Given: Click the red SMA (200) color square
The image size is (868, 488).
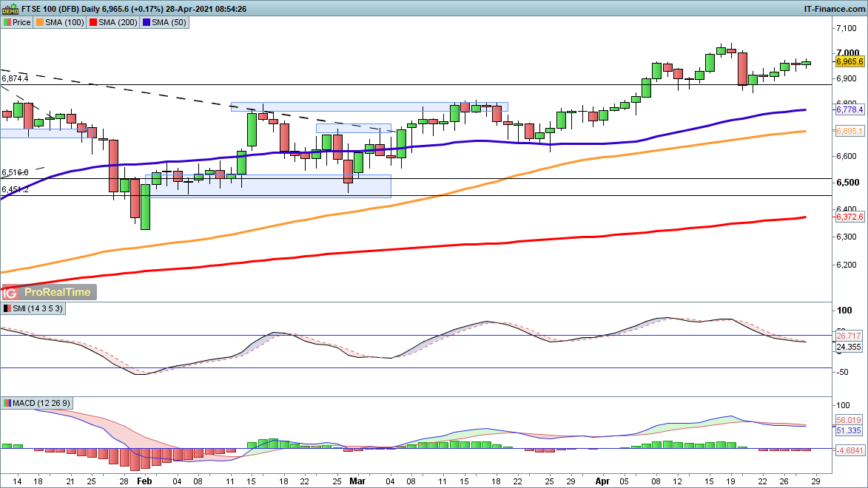Looking at the screenshot, I should 92,22.
